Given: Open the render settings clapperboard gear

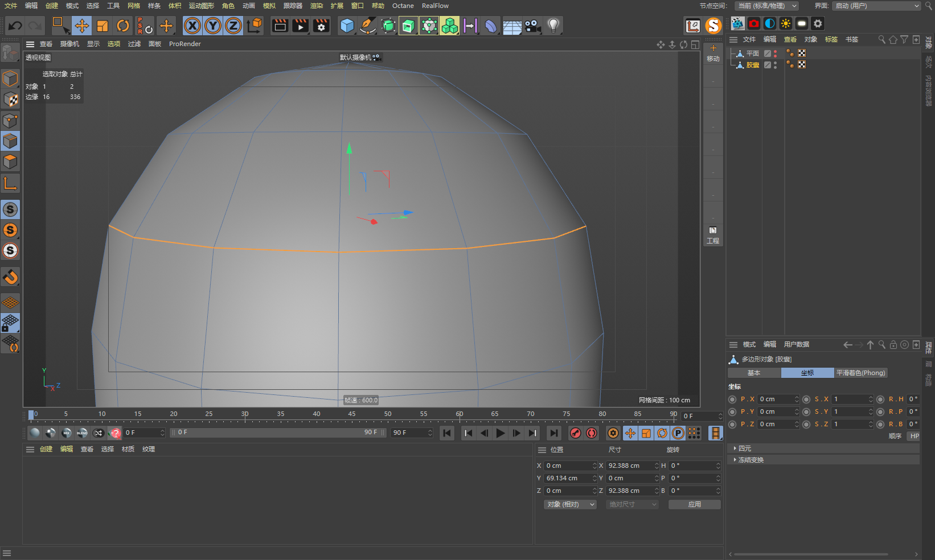Looking at the screenshot, I should coord(321,26).
